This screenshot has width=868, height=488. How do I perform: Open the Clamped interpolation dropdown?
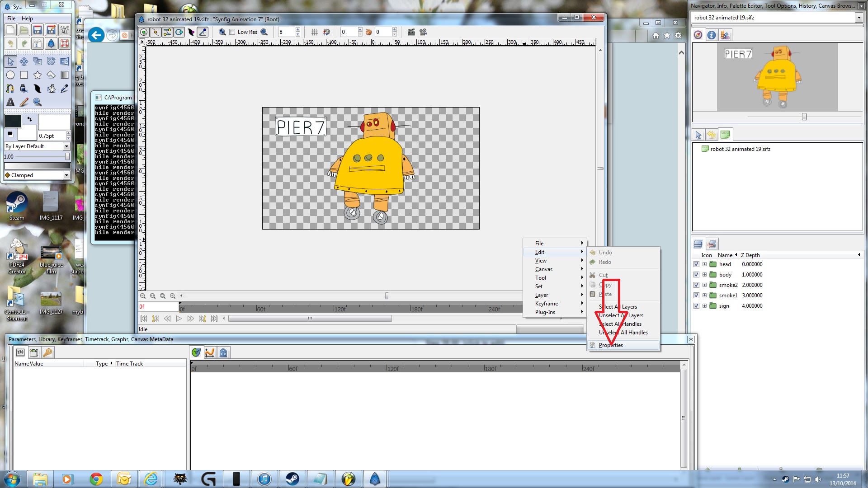click(x=37, y=175)
